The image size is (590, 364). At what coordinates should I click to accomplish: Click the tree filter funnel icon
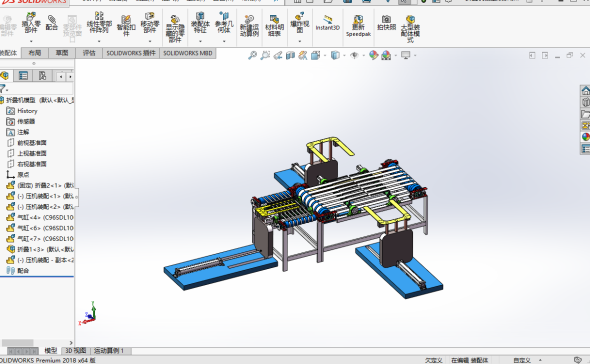(x=3, y=89)
